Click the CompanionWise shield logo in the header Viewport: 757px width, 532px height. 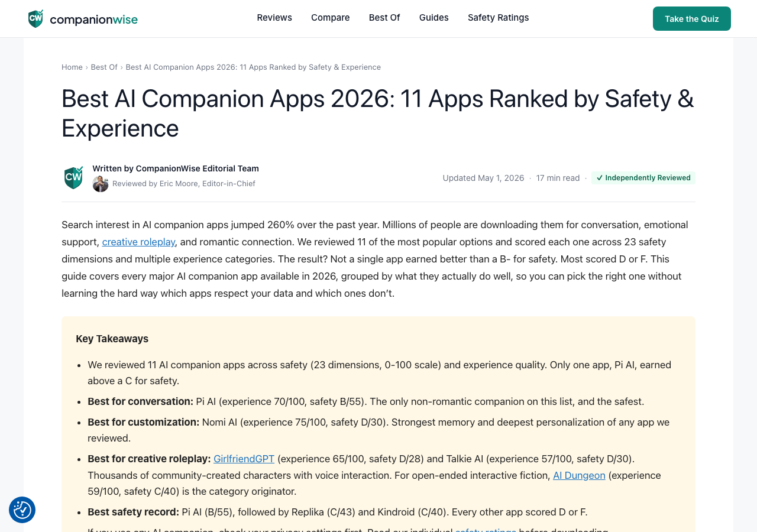coord(35,19)
